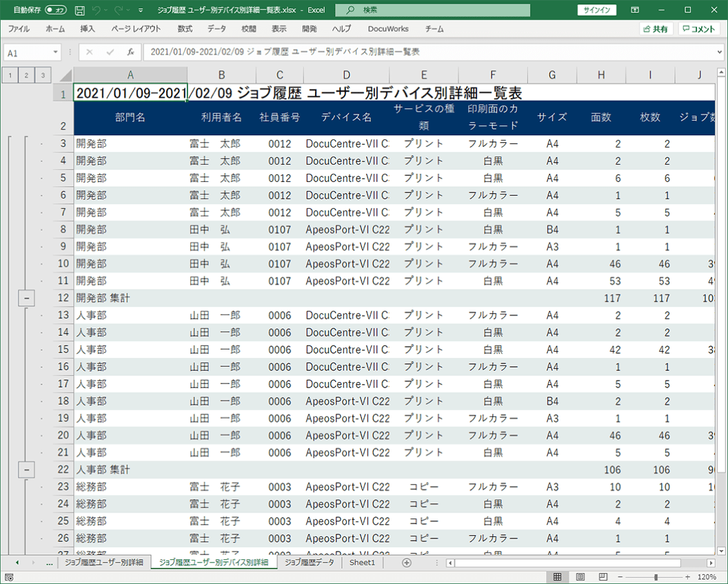The image size is (728, 584).
Task: Expand the formula bar chevron
Action: 720,52
